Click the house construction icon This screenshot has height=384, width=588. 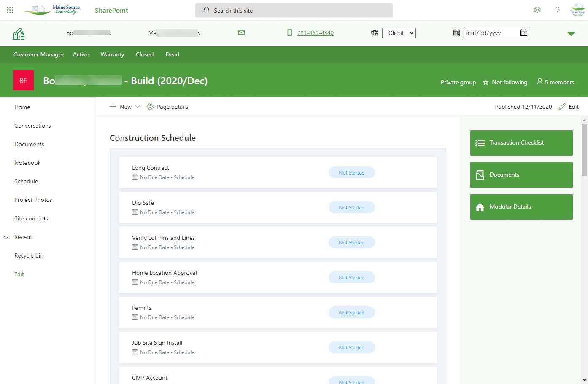(x=19, y=33)
